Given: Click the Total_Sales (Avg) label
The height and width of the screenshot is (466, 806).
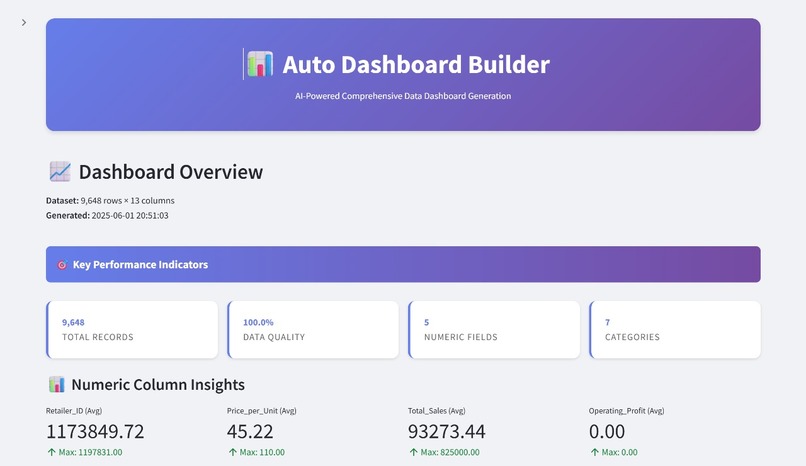Looking at the screenshot, I should tap(436, 411).
